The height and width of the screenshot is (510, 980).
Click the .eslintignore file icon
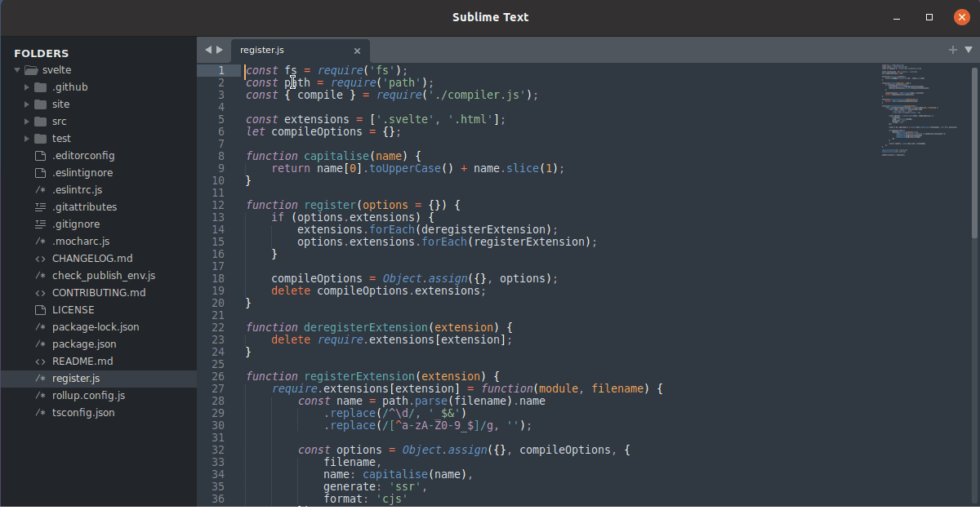point(41,173)
